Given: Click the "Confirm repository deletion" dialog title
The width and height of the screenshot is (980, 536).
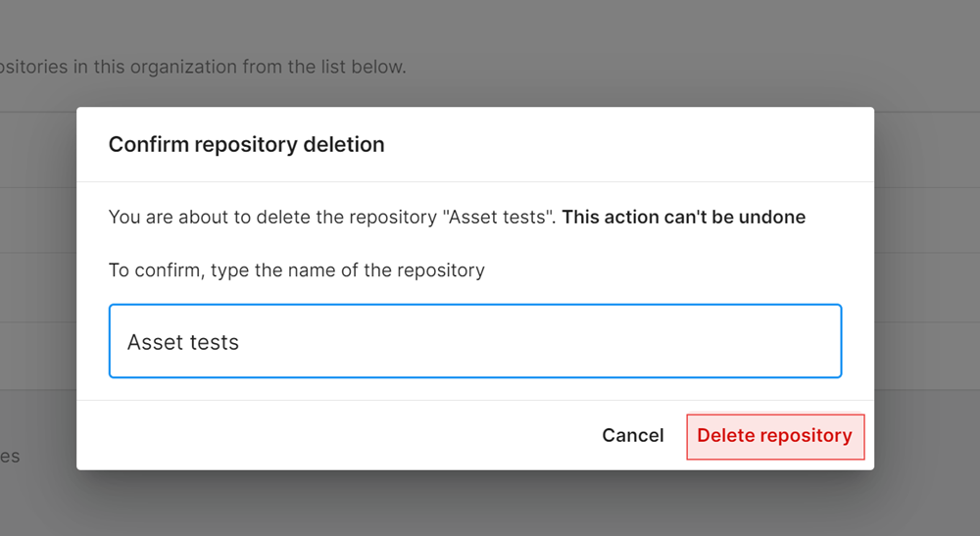Looking at the screenshot, I should point(246,145).
